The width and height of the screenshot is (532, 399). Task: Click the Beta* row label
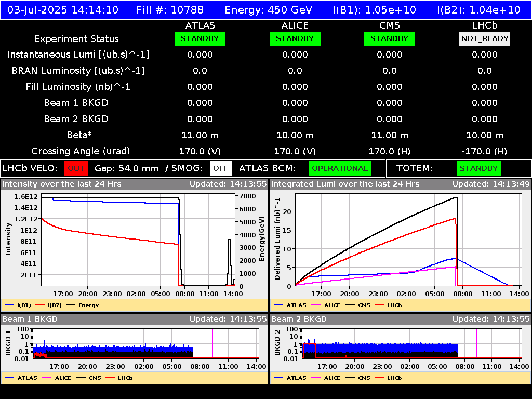[x=79, y=135]
